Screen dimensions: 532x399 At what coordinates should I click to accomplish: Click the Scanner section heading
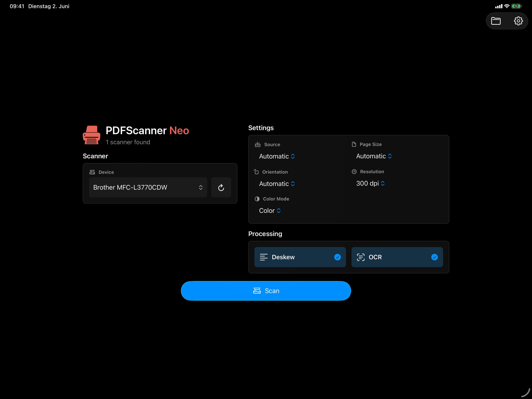95,156
